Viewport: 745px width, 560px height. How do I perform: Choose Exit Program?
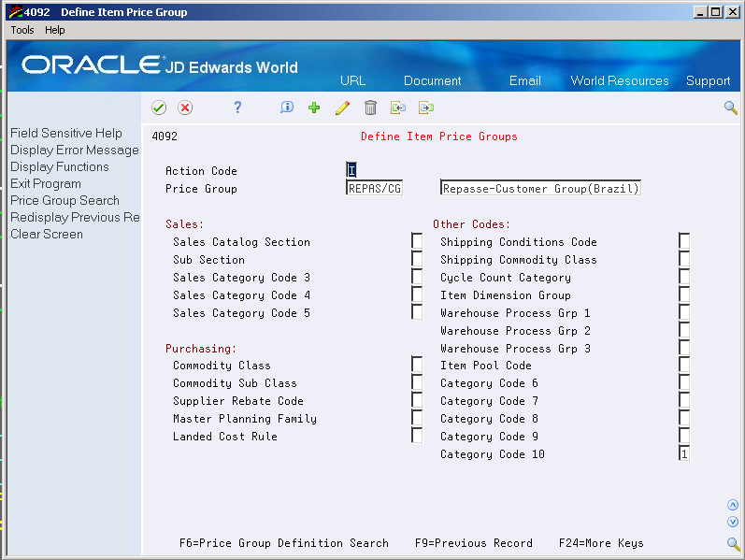tap(46, 184)
